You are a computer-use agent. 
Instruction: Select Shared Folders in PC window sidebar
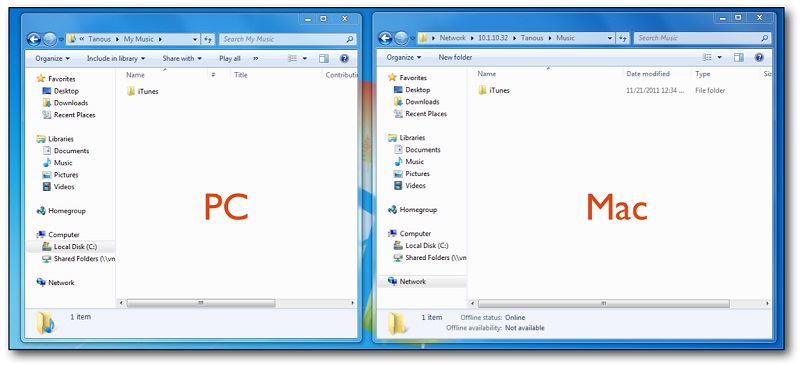click(79, 259)
